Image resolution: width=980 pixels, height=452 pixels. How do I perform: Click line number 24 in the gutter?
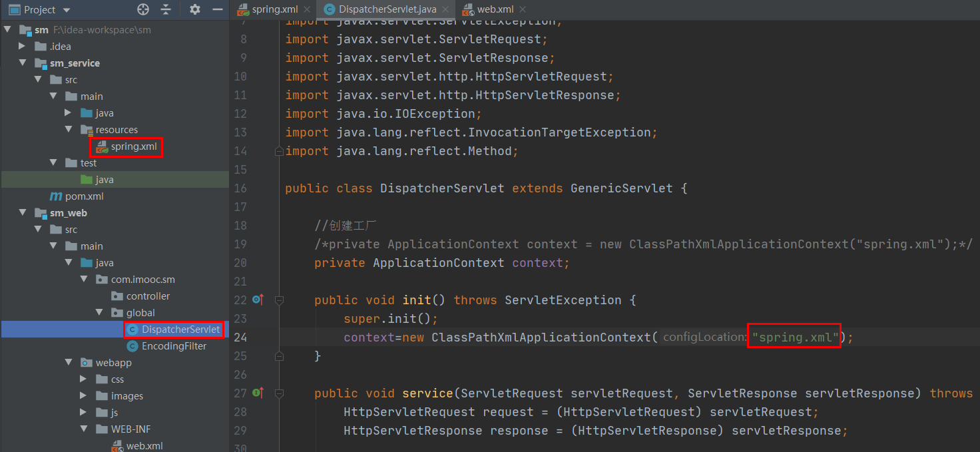pyautogui.click(x=240, y=338)
